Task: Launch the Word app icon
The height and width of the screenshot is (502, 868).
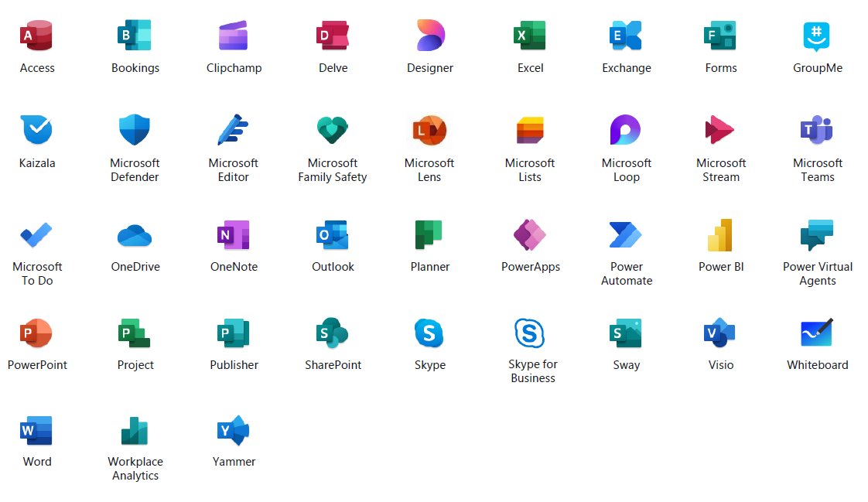Action: tap(36, 430)
